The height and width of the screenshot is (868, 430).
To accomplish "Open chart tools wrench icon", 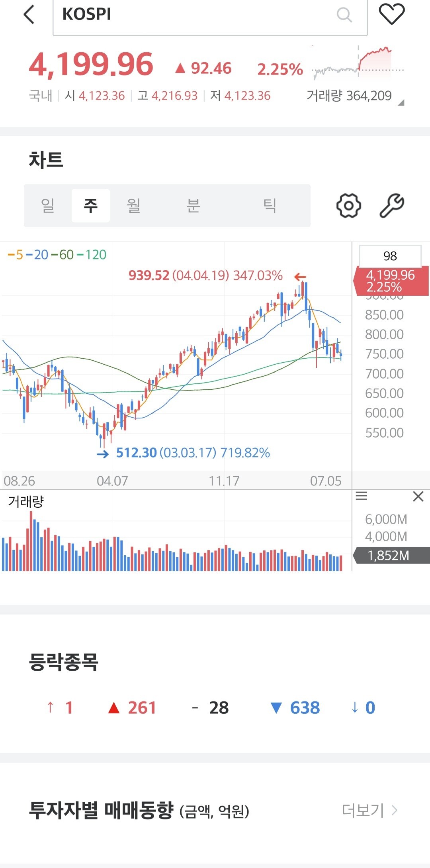I will pyautogui.click(x=392, y=206).
